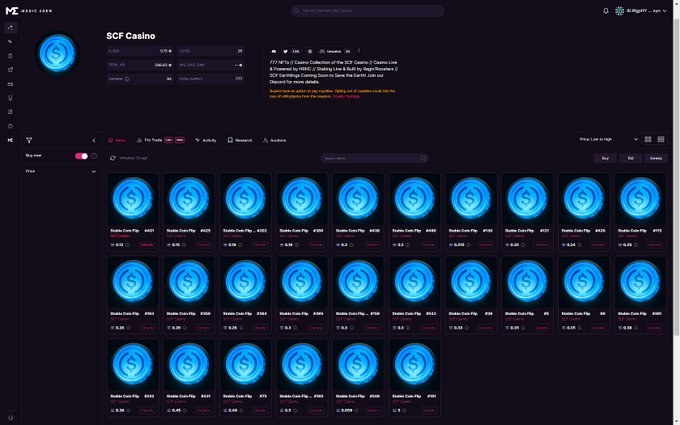The image size is (680, 425).
Task: Click the Unwatch collection button
Action: point(334,51)
